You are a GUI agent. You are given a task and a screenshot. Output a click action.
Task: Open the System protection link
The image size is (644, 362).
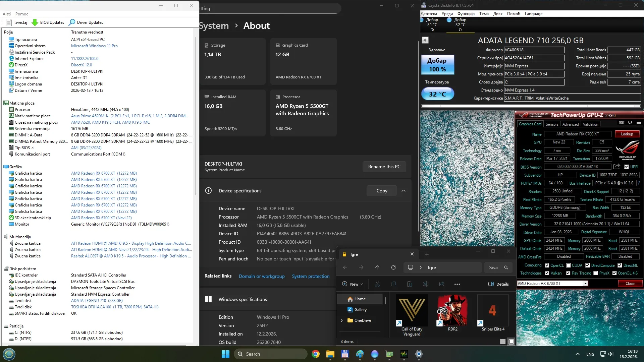[x=311, y=276]
